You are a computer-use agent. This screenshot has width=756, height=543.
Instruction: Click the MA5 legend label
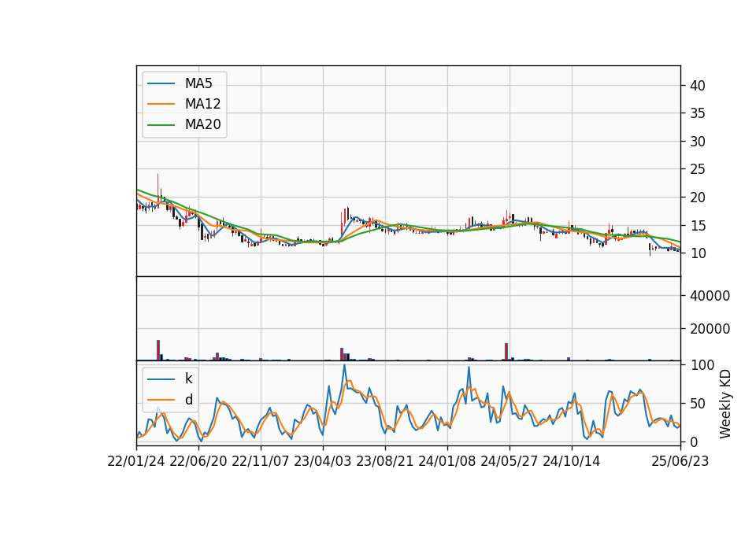[198, 83]
